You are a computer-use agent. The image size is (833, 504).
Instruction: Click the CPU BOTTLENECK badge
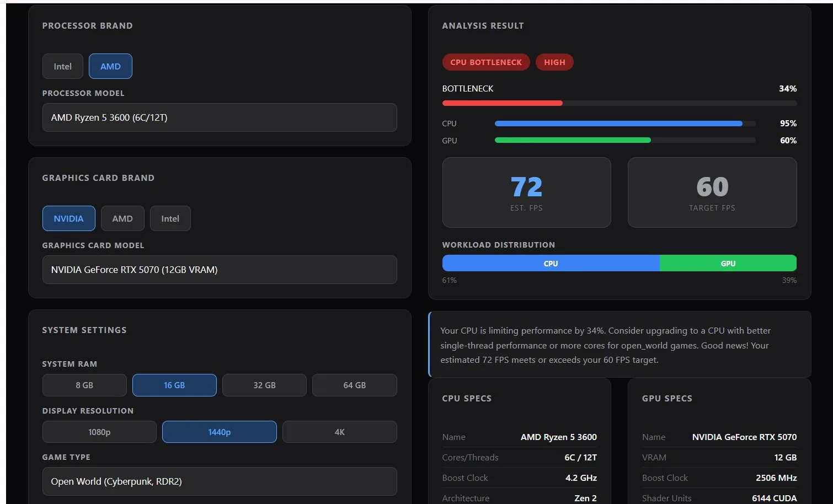point(486,62)
